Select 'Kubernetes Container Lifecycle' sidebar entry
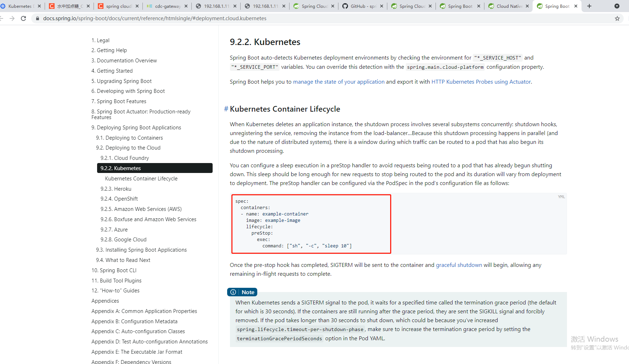629x364 pixels. 141,179
